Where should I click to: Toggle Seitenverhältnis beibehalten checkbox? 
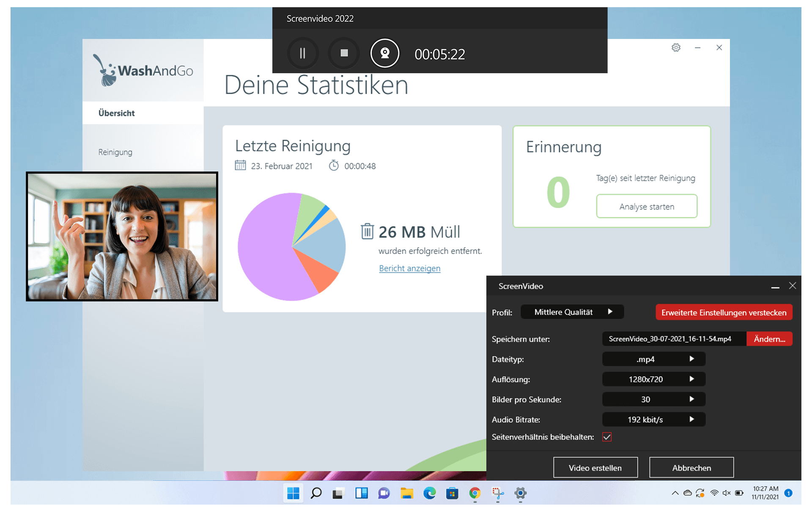tap(607, 437)
